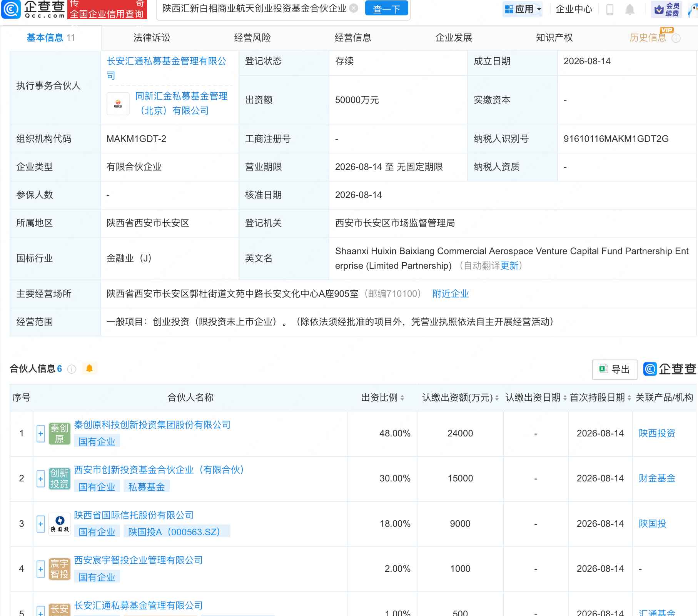Click the company search input field
698x616 pixels.
point(254,8)
